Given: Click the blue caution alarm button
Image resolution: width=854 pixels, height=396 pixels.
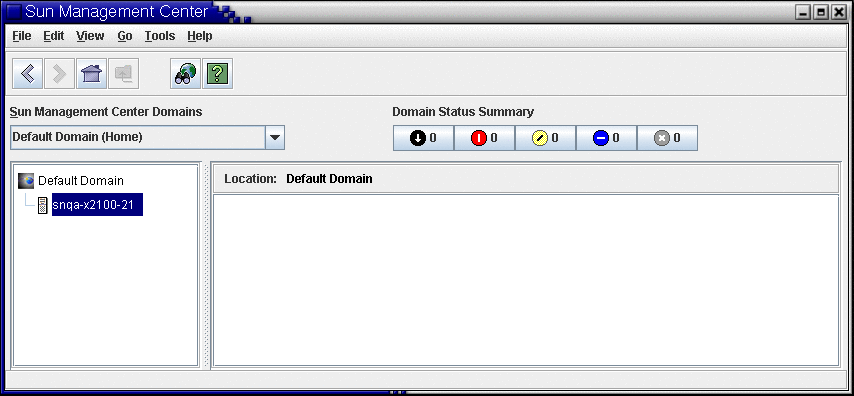Looking at the screenshot, I should pyautogui.click(x=606, y=138).
